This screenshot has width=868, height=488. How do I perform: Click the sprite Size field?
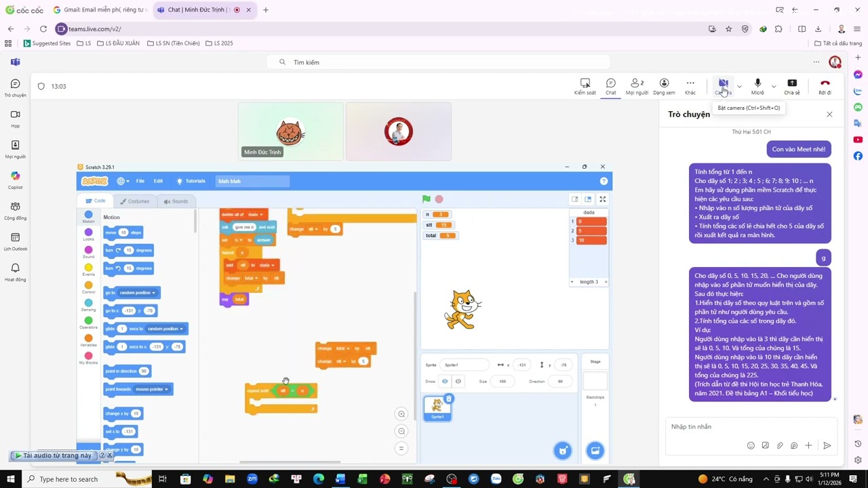(502, 382)
